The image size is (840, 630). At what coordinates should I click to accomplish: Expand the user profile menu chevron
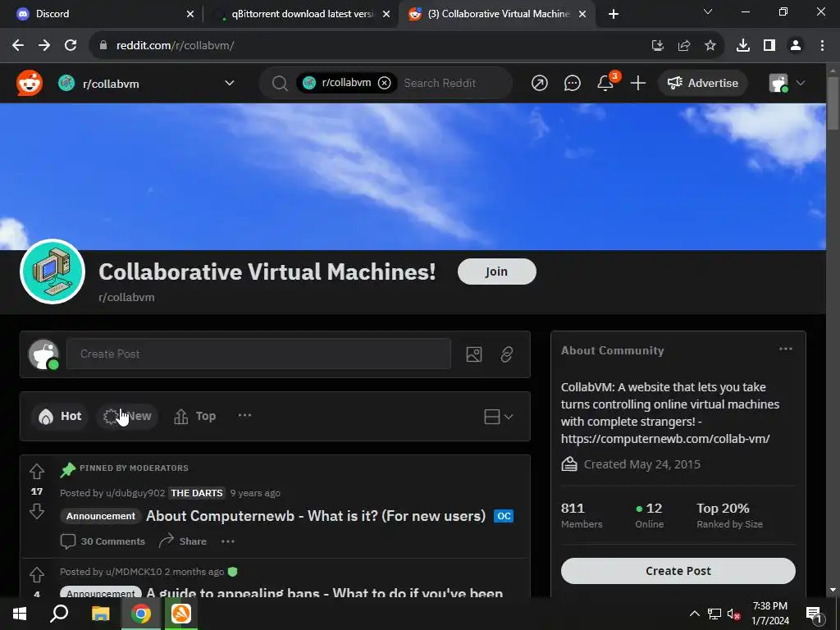coord(801,83)
